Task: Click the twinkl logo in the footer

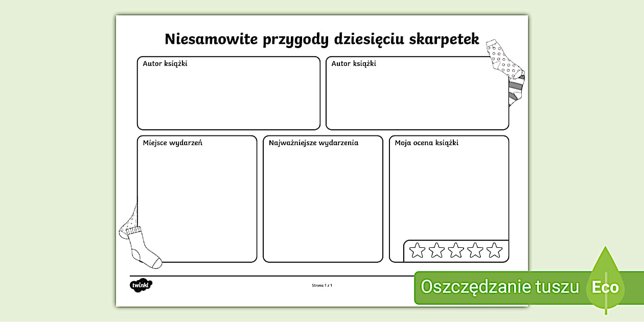Action: click(141, 285)
